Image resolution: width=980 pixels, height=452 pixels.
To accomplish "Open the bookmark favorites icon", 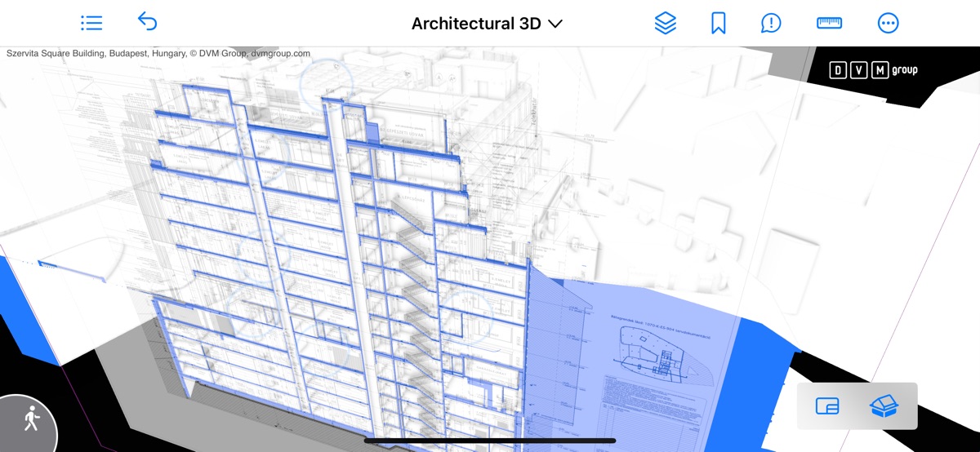I will point(719,23).
